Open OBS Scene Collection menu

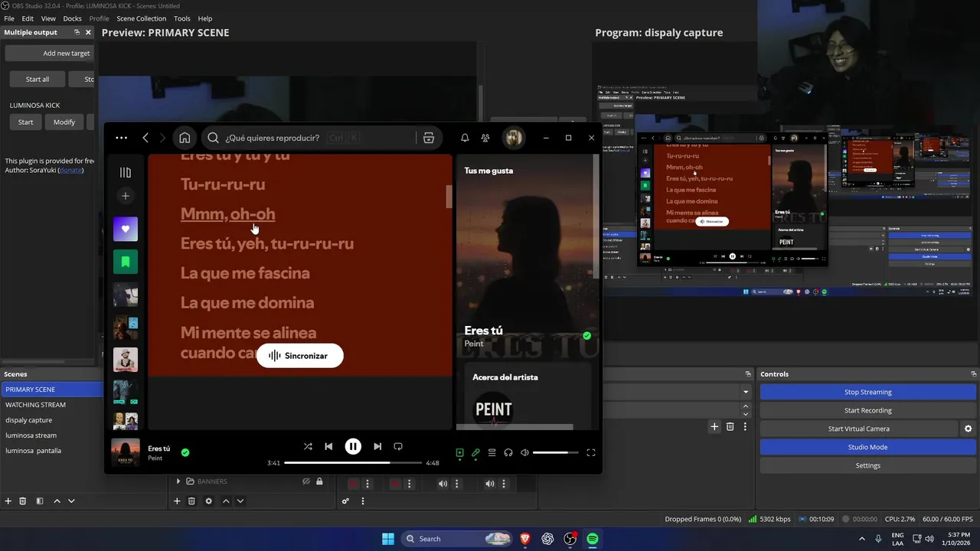pyautogui.click(x=141, y=18)
